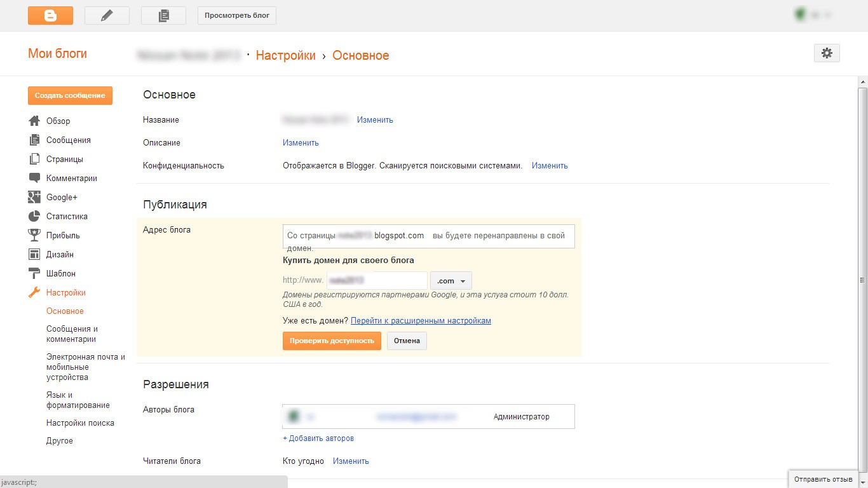Click the Дизайн layout icon
868x488 pixels.
coord(34,254)
